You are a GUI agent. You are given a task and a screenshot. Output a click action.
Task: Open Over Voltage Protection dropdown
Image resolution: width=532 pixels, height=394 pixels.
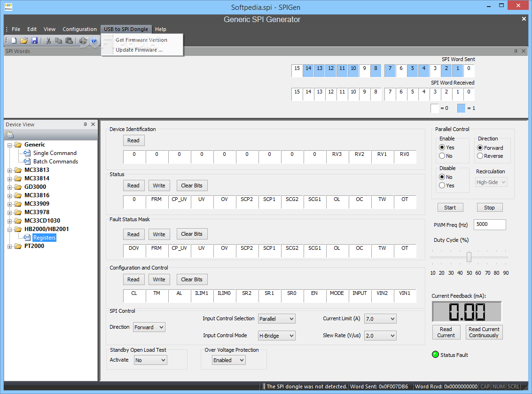click(x=229, y=360)
